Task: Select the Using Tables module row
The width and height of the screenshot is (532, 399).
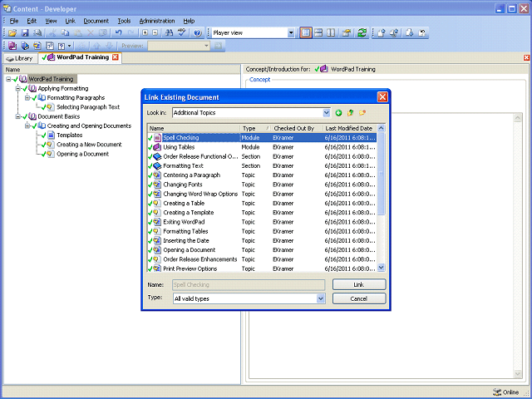Action: (x=262, y=147)
